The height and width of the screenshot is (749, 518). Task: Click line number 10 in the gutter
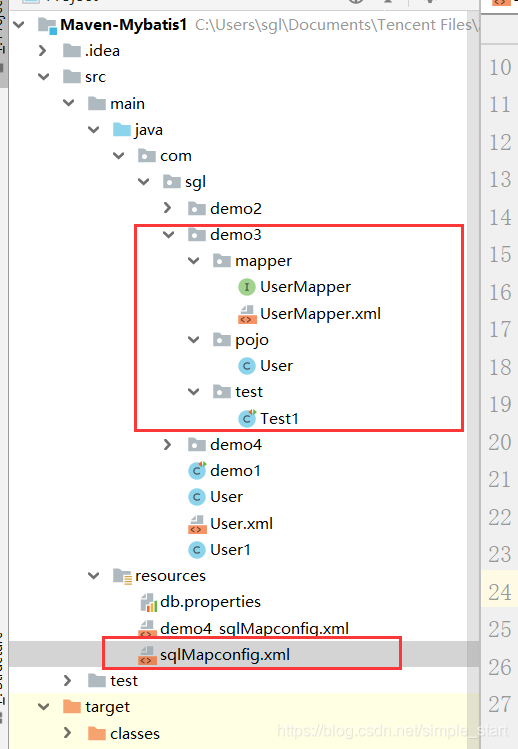coord(500,67)
